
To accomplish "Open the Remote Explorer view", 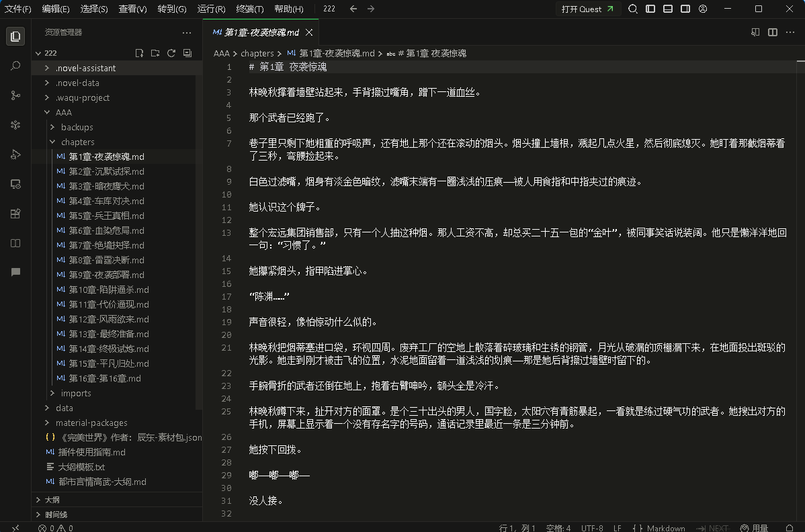I will (15, 184).
